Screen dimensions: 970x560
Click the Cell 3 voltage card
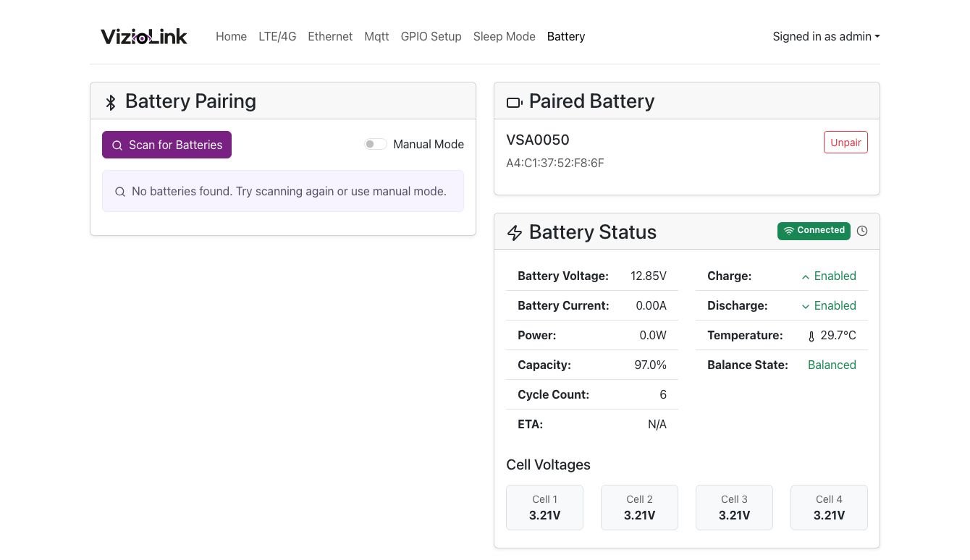pos(734,507)
